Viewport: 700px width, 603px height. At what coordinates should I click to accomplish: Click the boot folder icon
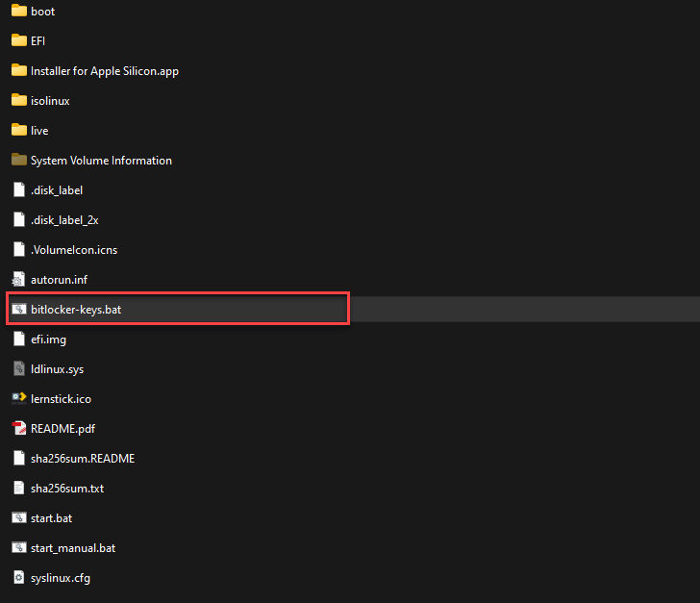[x=18, y=12]
